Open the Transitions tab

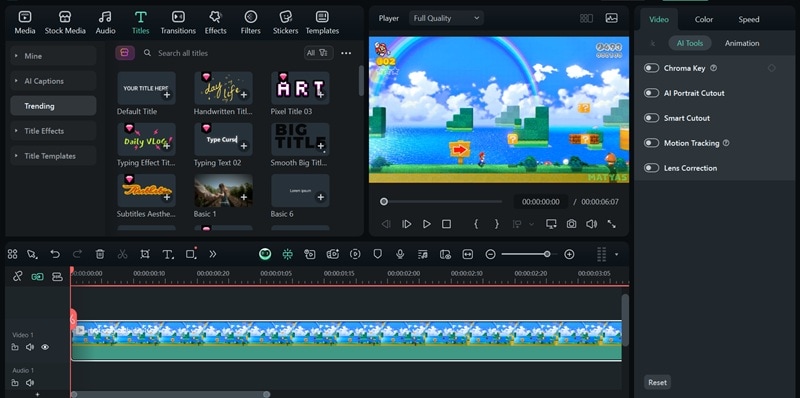(178, 23)
